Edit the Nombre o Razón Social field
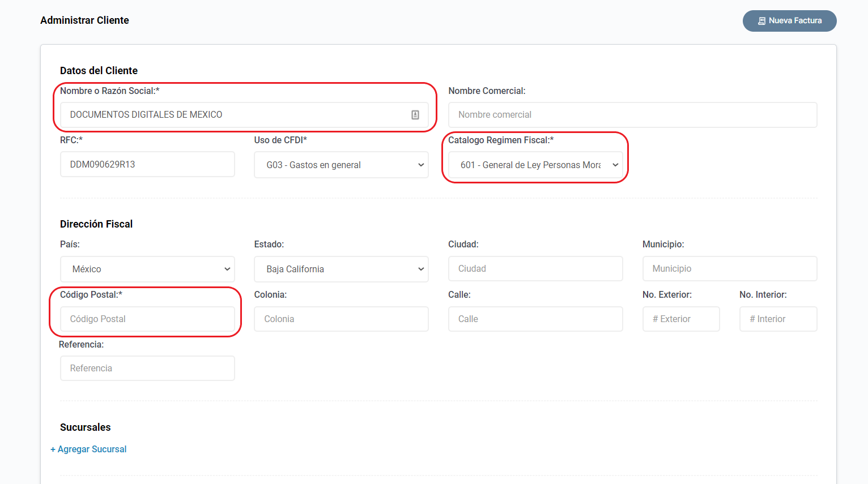Screen dimensions: 868x484 click(244, 115)
